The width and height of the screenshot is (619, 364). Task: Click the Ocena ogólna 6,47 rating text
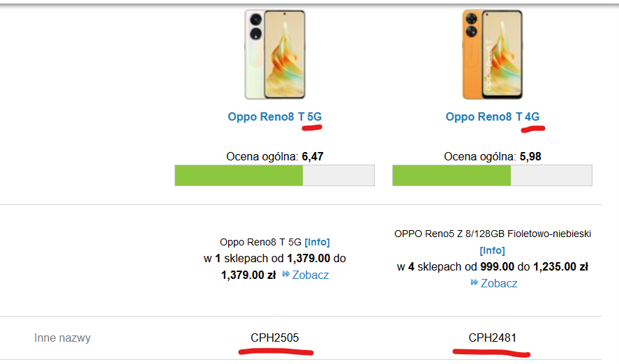[274, 157]
